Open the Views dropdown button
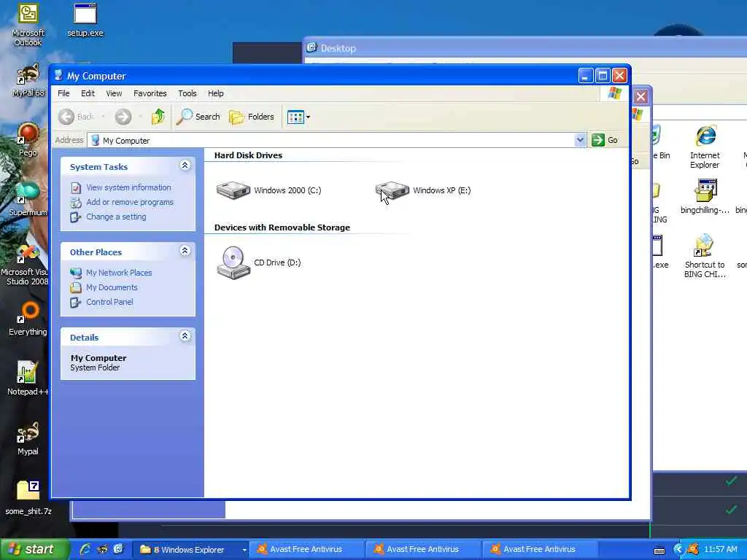Viewport: 747px width, 560px height. tap(298, 117)
